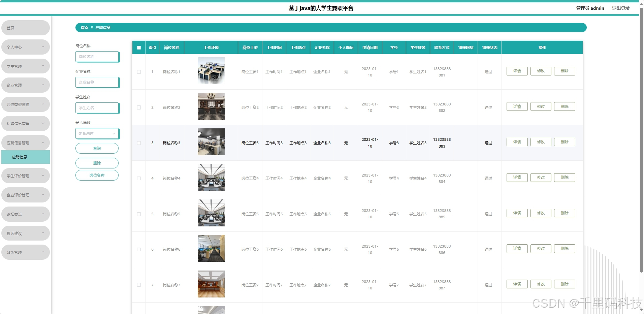
Task: Click 修改 for row 岗位名称2
Action: pyautogui.click(x=541, y=106)
